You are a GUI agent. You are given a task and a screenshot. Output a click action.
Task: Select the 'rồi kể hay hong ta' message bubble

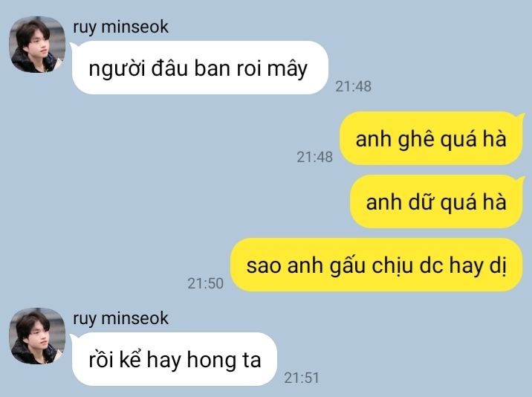point(175,359)
